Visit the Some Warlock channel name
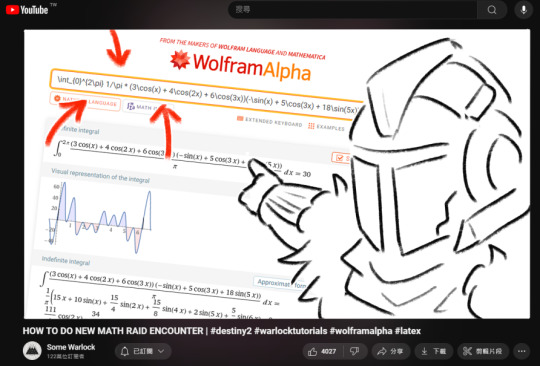 click(71, 347)
